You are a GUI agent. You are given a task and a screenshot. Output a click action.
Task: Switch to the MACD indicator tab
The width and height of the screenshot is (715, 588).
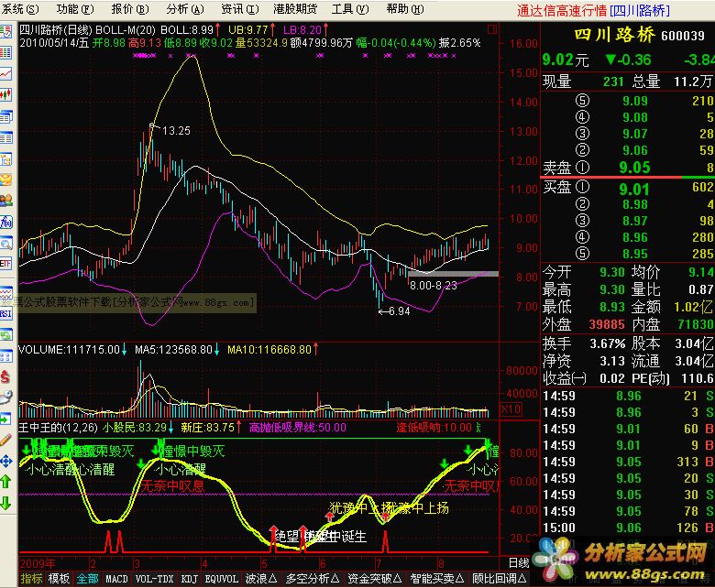tap(116, 579)
